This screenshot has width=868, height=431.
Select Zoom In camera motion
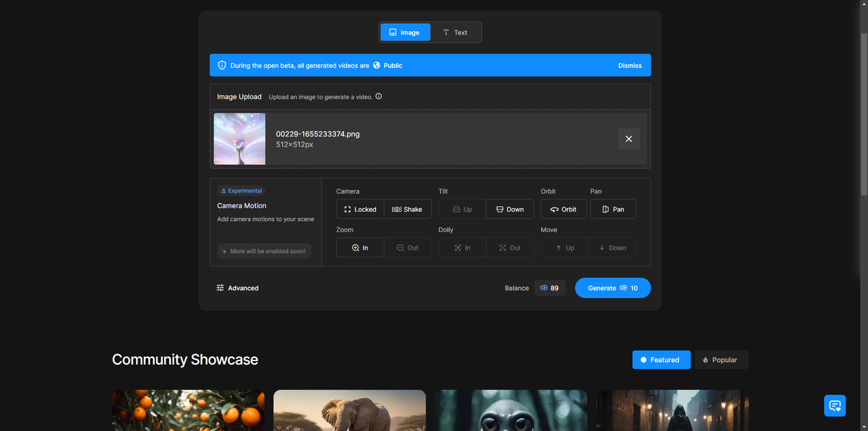[360, 248]
